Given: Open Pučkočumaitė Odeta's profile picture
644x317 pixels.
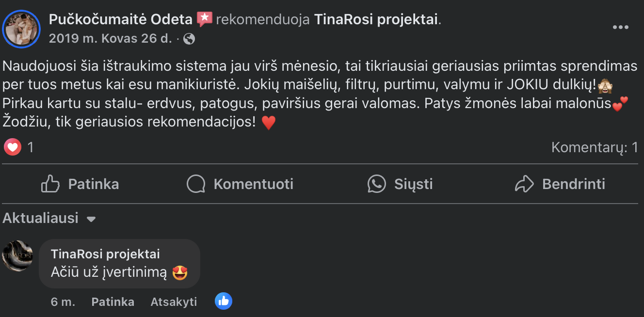Looking at the screenshot, I should pos(21,29).
